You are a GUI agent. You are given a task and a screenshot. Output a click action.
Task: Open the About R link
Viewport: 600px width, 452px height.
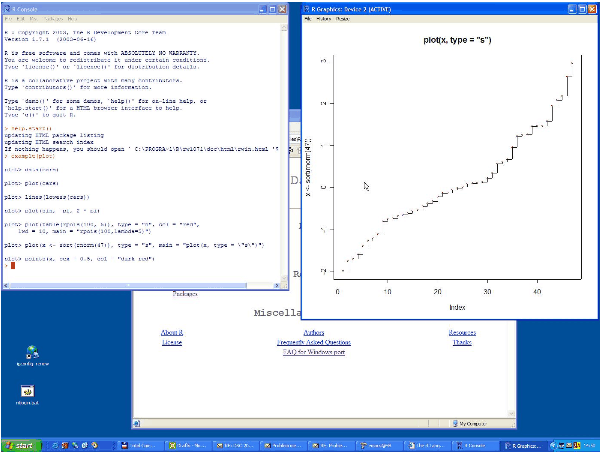pos(172,332)
